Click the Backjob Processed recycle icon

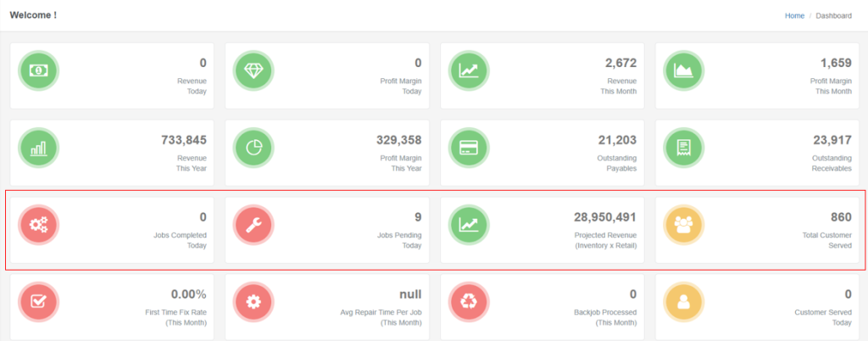[x=469, y=302]
